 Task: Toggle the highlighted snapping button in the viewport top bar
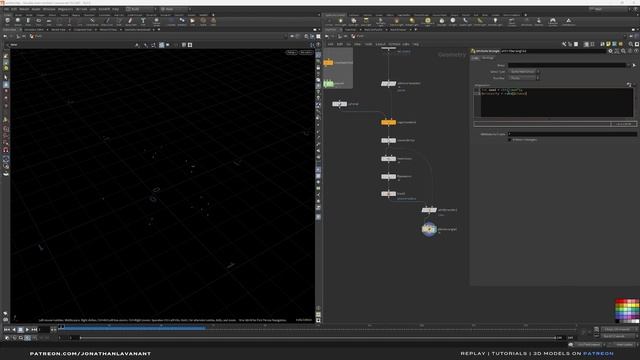[162, 45]
